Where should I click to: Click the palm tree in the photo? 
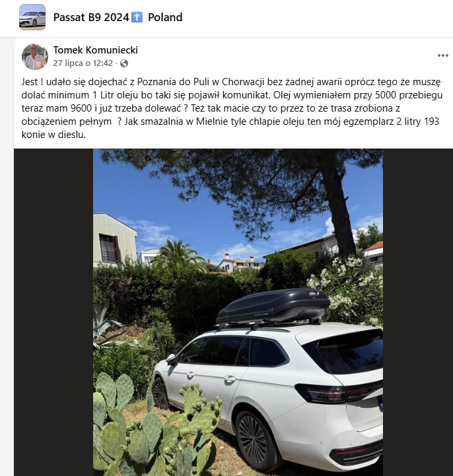coord(179,254)
